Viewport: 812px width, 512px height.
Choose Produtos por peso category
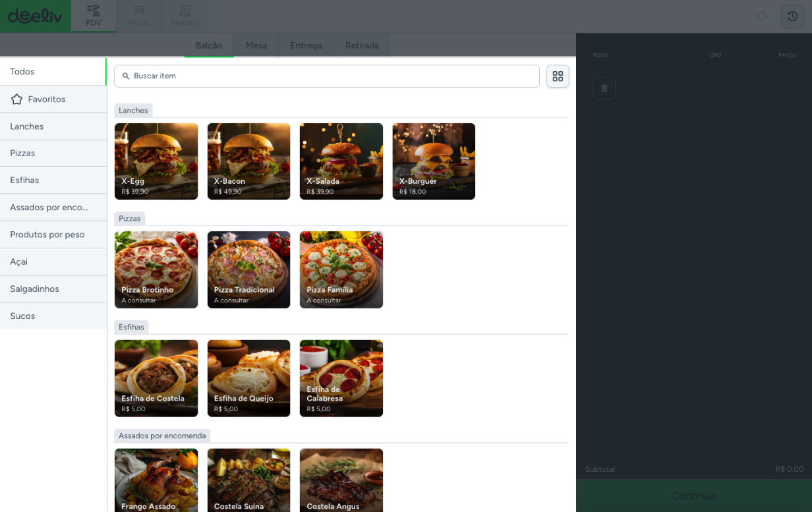[x=53, y=235]
